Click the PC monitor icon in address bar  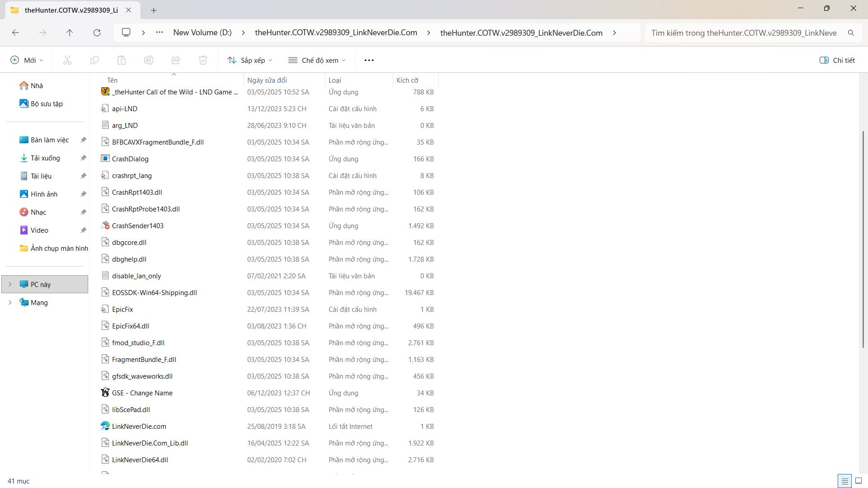point(126,33)
